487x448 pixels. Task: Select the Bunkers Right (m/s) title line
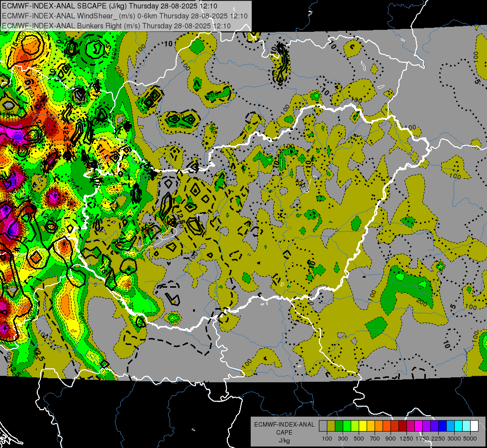tap(116, 26)
